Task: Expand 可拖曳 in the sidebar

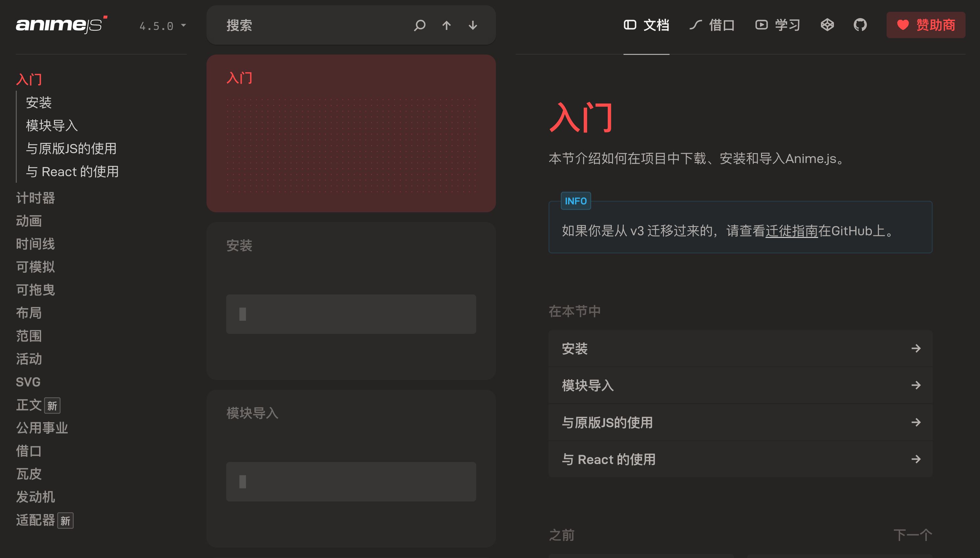Action: coord(35,290)
